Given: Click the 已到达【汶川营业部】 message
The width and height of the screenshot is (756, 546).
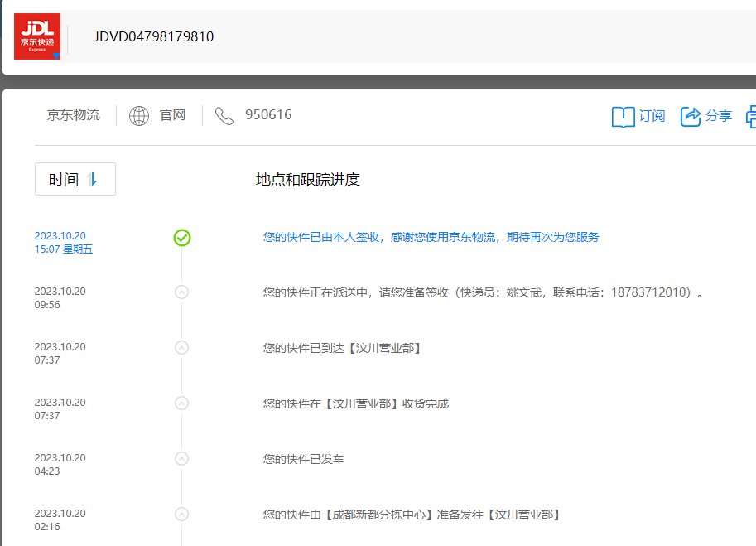Looking at the screenshot, I should [344, 348].
